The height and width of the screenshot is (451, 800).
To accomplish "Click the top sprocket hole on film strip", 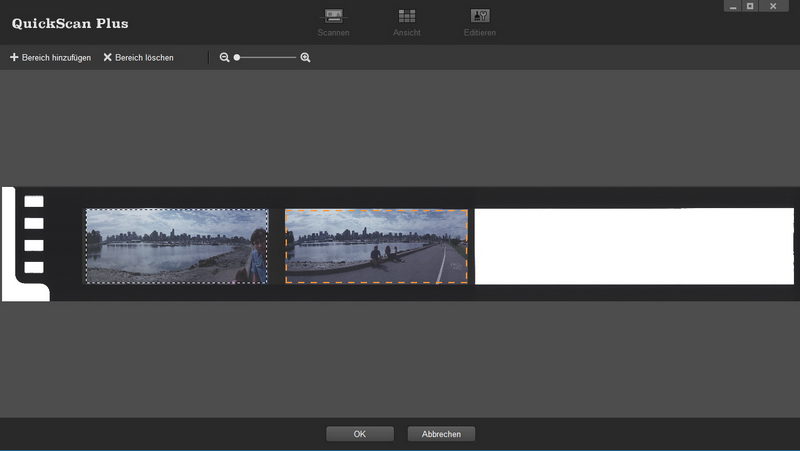I will click(x=34, y=201).
